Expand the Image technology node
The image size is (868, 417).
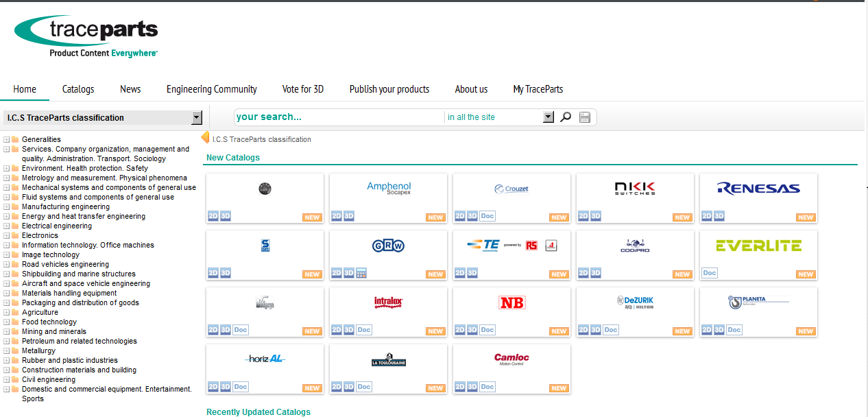6,254
